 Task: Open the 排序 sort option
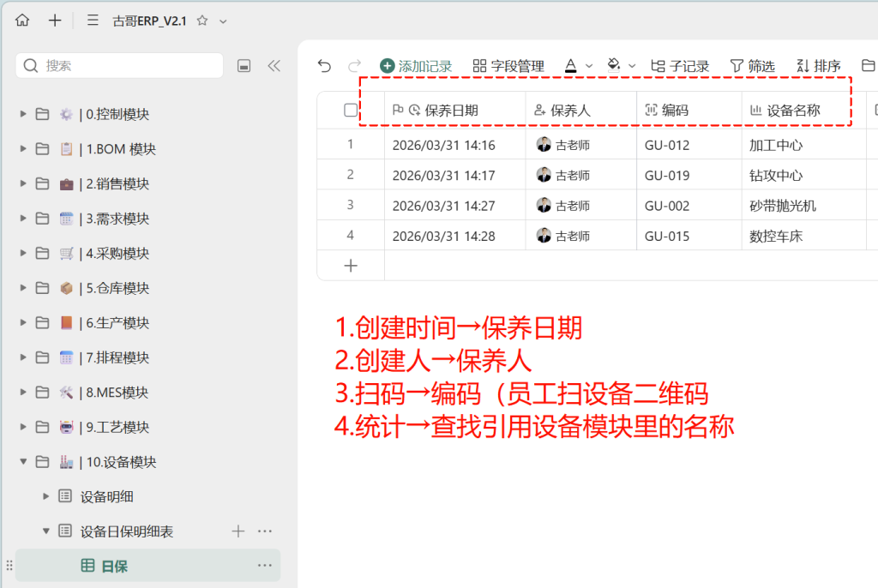pyautogui.click(x=819, y=66)
